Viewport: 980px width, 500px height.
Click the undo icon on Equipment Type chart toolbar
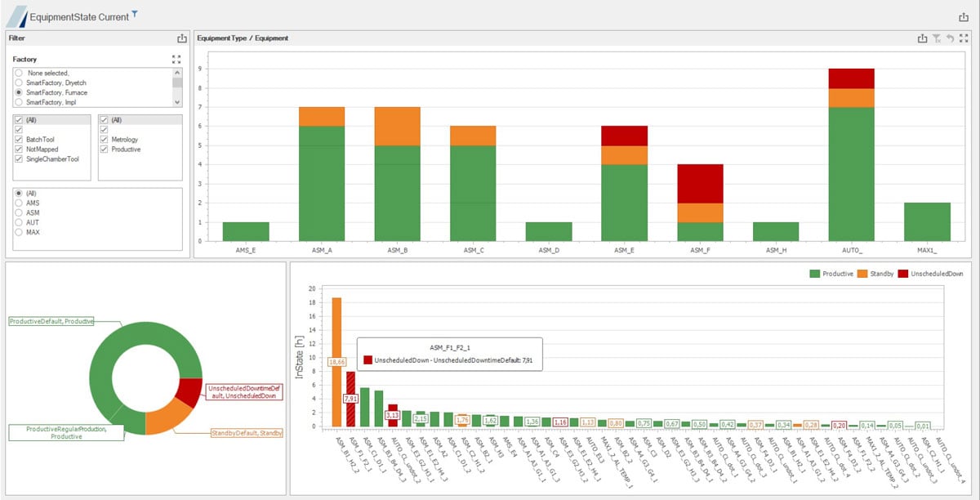tap(949, 38)
